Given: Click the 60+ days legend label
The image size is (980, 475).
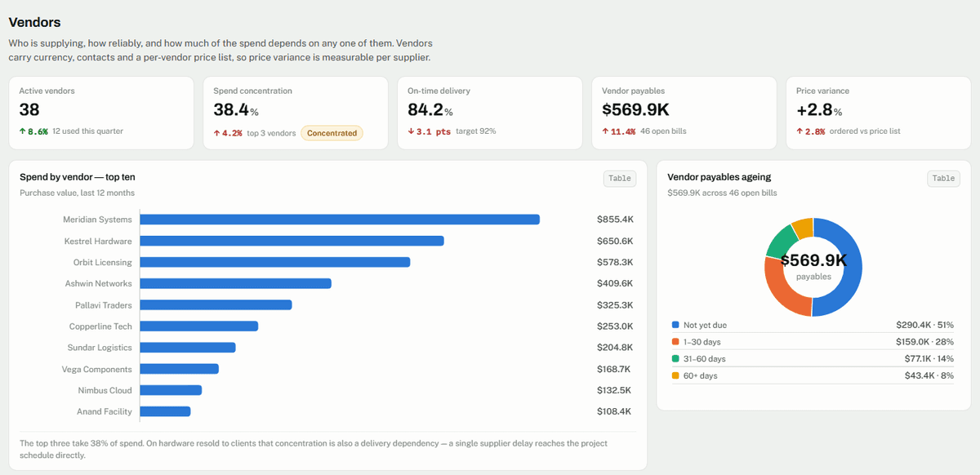Looking at the screenshot, I should coord(701,375).
